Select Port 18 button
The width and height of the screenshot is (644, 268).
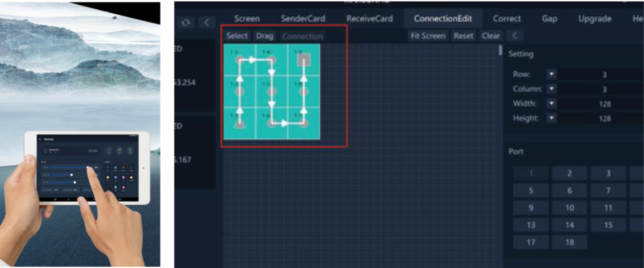[x=570, y=242]
